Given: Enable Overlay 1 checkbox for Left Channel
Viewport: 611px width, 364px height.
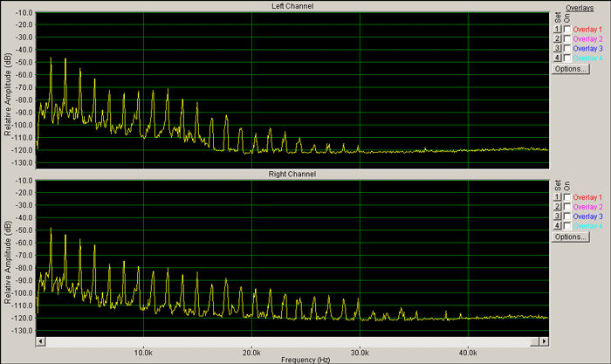Looking at the screenshot, I should point(567,29).
